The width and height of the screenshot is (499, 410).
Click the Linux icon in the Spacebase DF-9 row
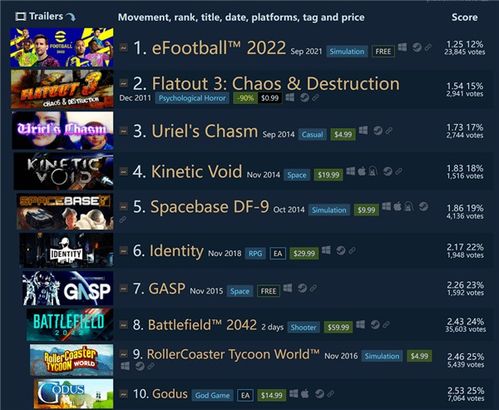(x=409, y=207)
